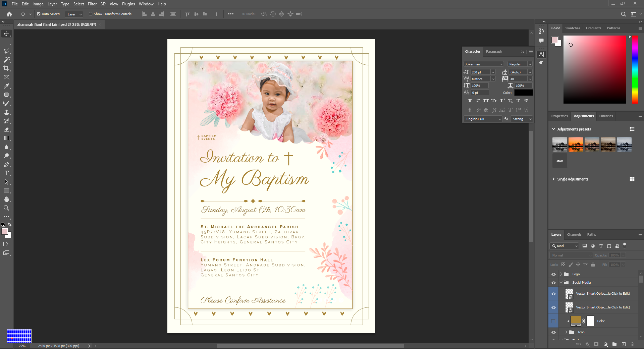This screenshot has height=349, width=644.
Task: Open the Plugins menu
Action: 128,4
